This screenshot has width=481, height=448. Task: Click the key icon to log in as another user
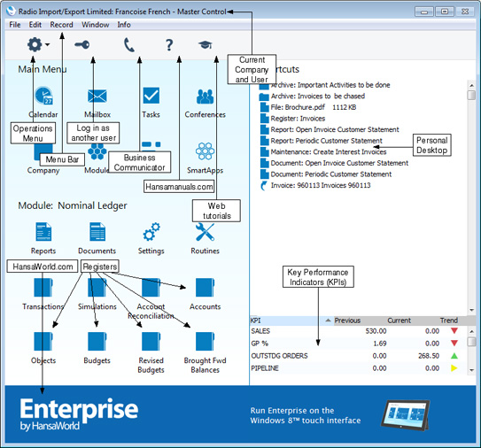(82, 45)
